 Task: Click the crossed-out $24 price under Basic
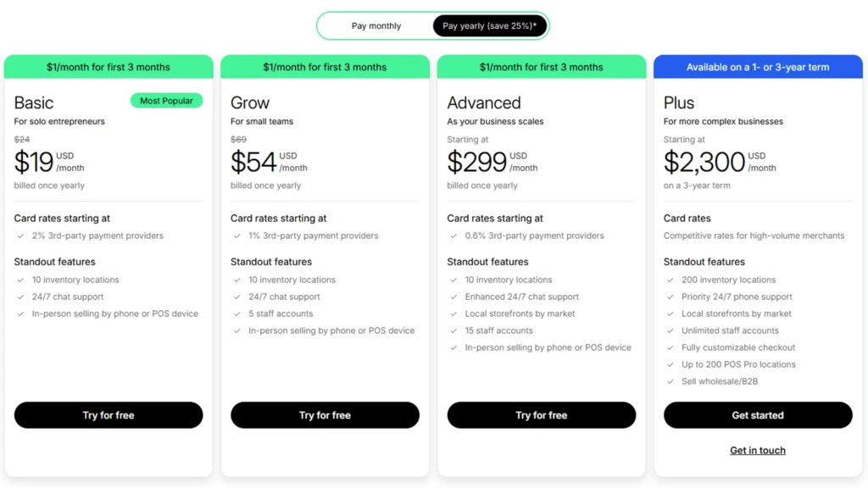[x=22, y=139]
